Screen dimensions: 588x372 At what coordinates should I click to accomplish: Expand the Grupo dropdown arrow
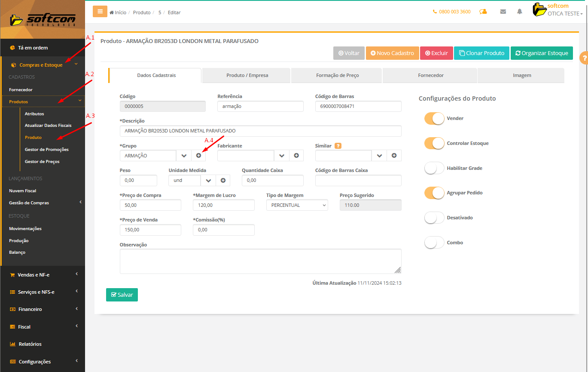tap(184, 156)
